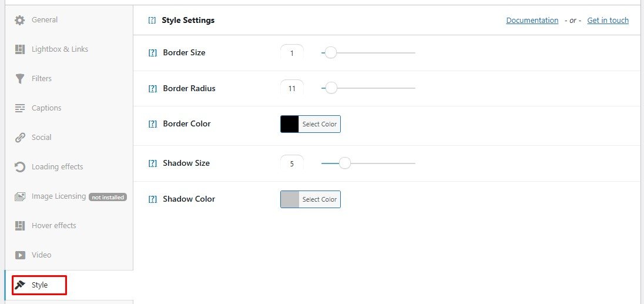Open the Lightbox & Links tab
Viewport: 644px width, 304px height.
point(59,49)
